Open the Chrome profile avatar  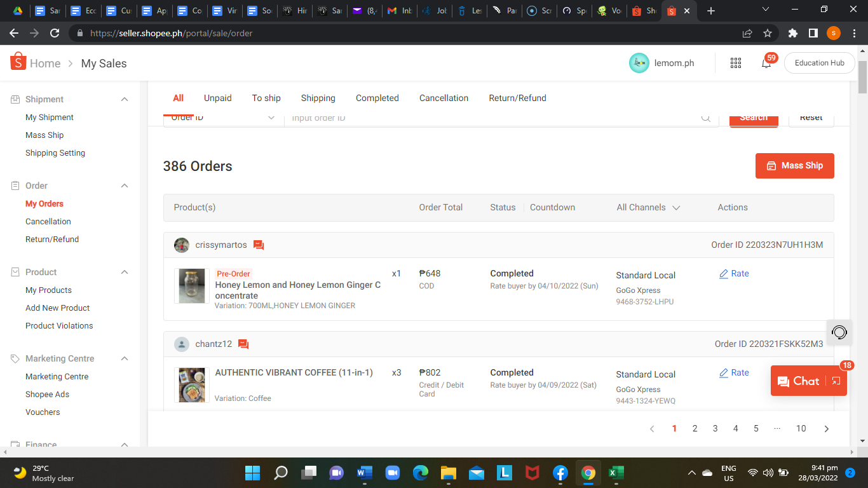click(834, 33)
